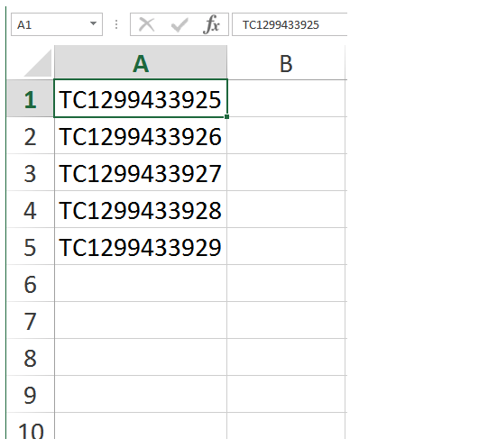Viewport: 488px width, 448px height.
Task: Select cell containing TC1299433927
Action: tap(141, 172)
